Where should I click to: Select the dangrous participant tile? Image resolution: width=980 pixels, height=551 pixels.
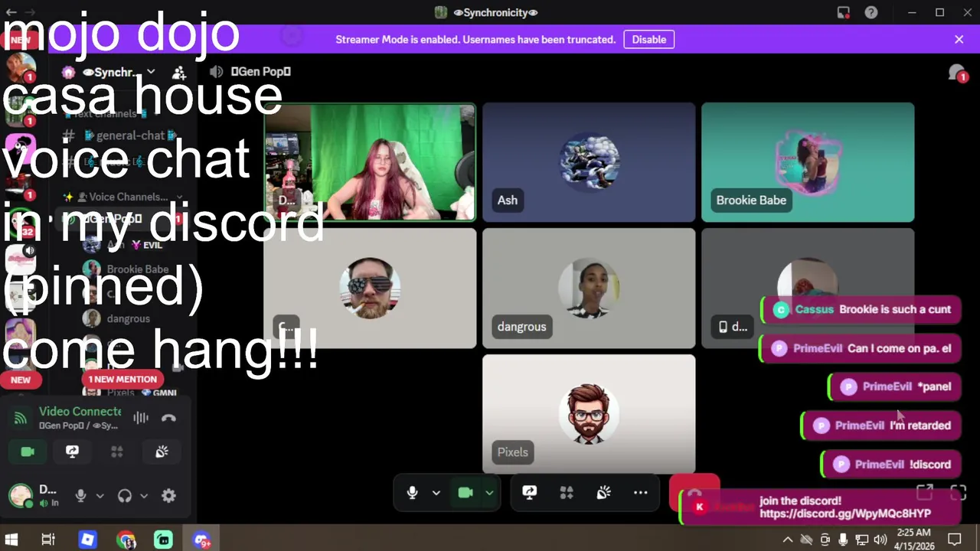[x=589, y=288]
